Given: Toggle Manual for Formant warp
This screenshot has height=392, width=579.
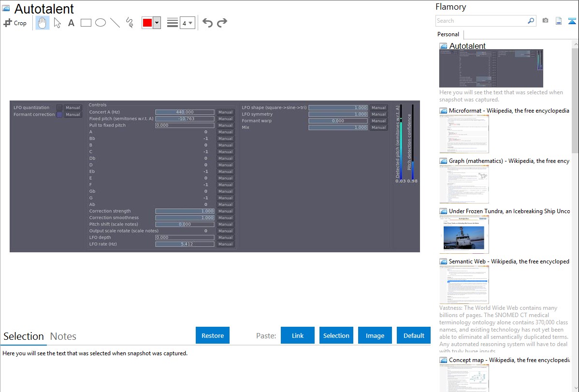Looking at the screenshot, I should [378, 121].
